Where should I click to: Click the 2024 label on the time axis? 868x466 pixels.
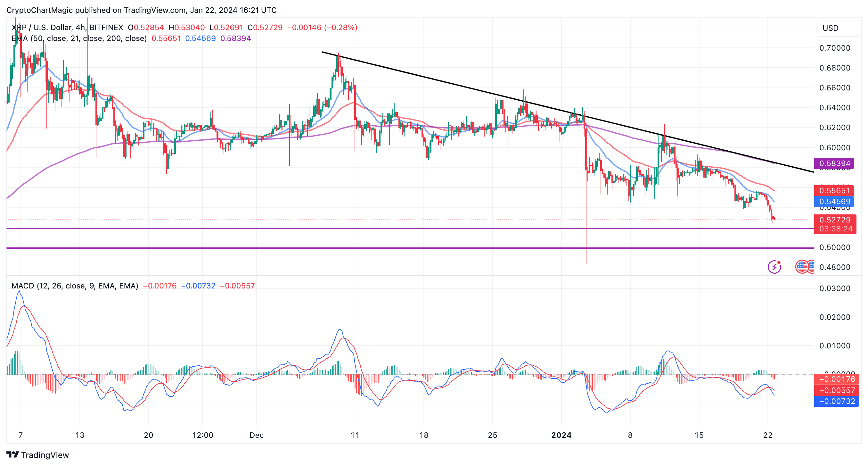point(561,435)
